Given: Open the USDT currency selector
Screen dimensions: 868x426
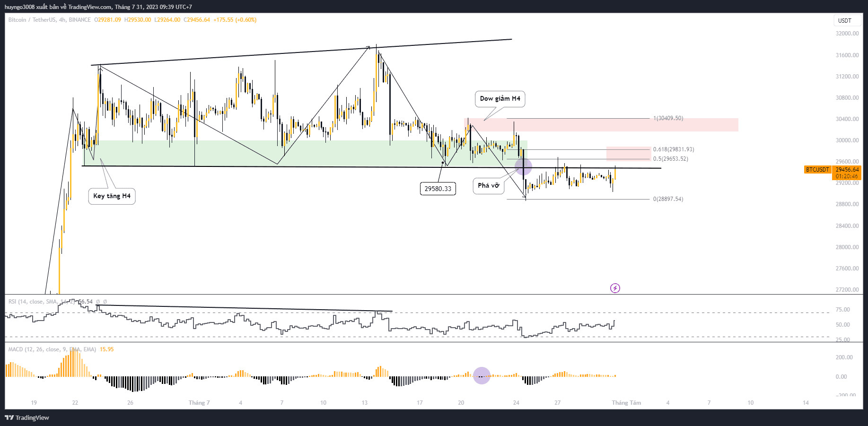Looking at the screenshot, I should (847, 20).
